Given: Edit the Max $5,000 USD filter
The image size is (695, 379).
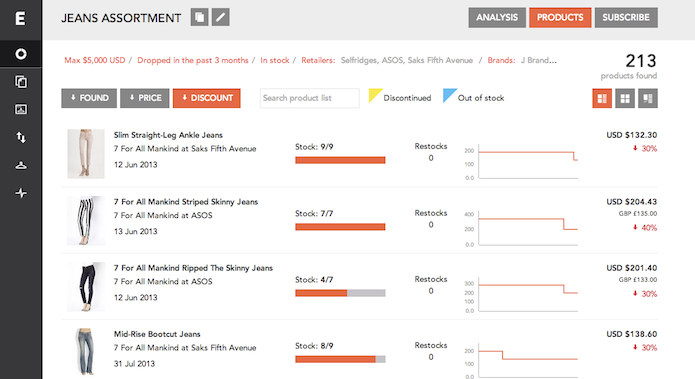Looking at the screenshot, I should [x=95, y=60].
